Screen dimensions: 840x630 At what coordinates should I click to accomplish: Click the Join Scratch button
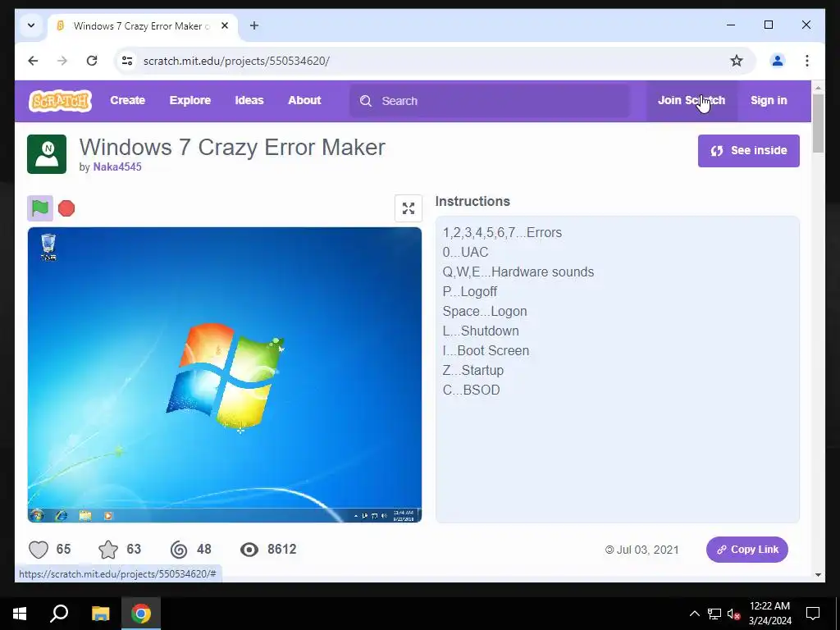[692, 100]
